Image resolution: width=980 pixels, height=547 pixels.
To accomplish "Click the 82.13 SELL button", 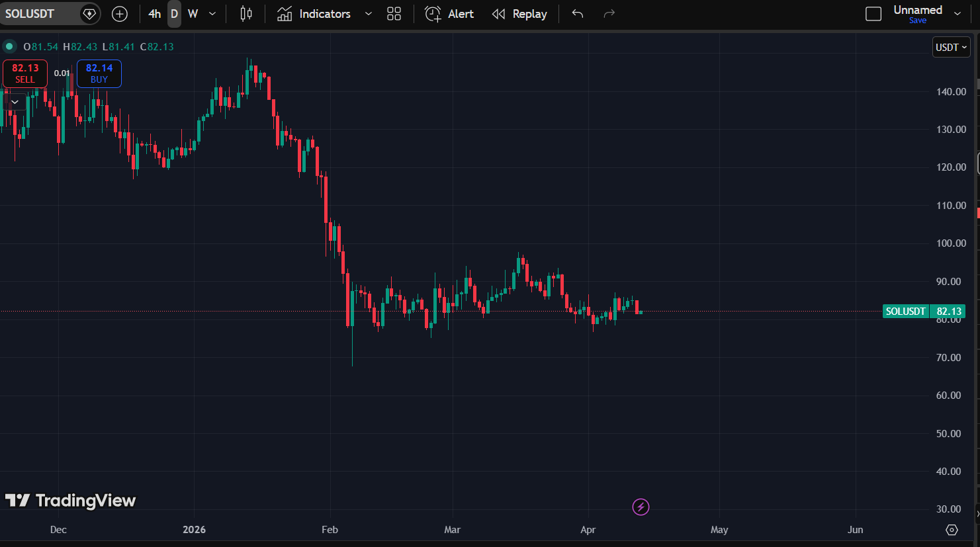I will pos(25,73).
